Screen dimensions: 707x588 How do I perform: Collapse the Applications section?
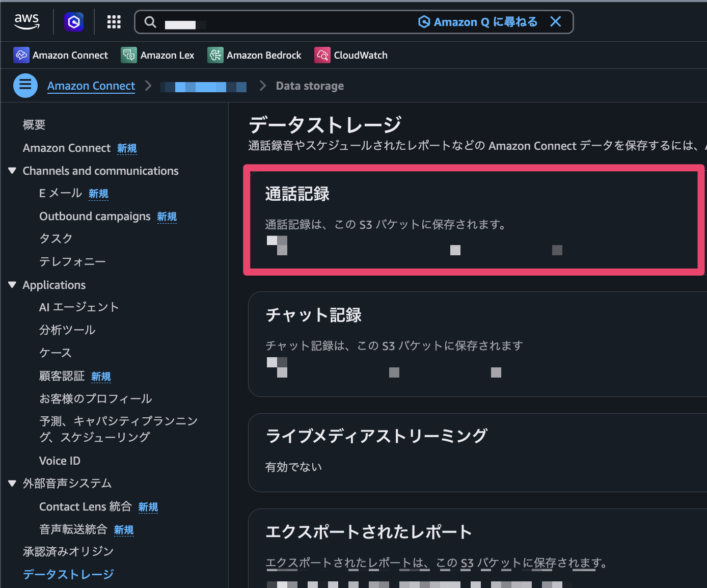12,285
